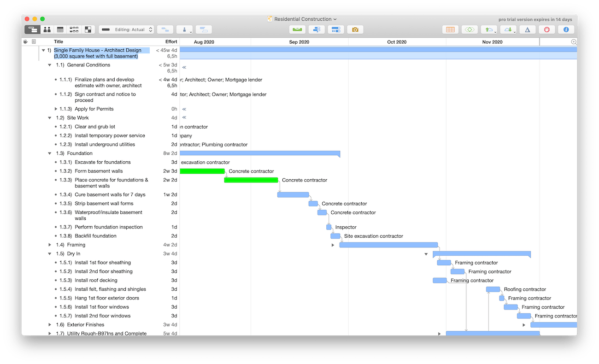The height and width of the screenshot is (364, 599).
Task: Click the camera snapshot toolbar icon
Action: pos(355,29)
